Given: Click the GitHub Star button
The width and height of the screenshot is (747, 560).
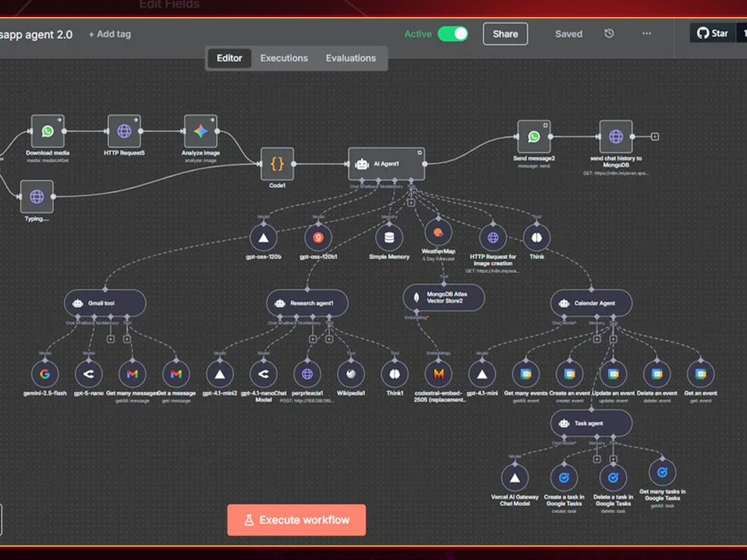Looking at the screenshot, I should 712,34.
